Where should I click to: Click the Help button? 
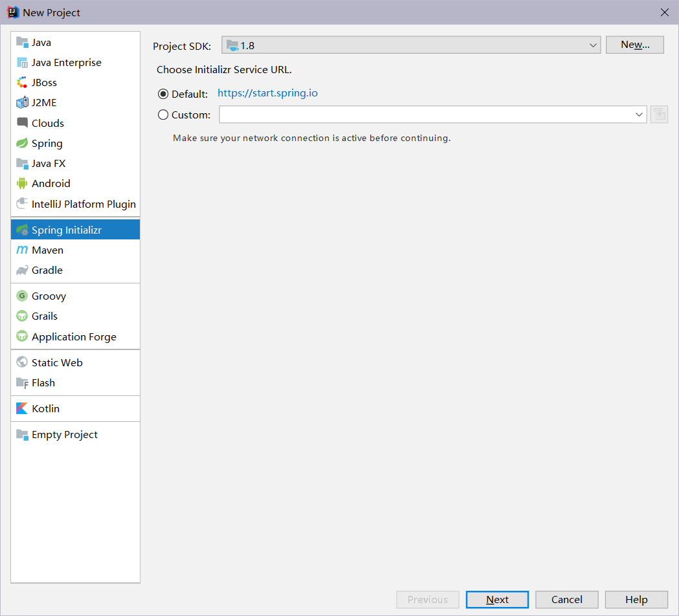[x=636, y=600]
